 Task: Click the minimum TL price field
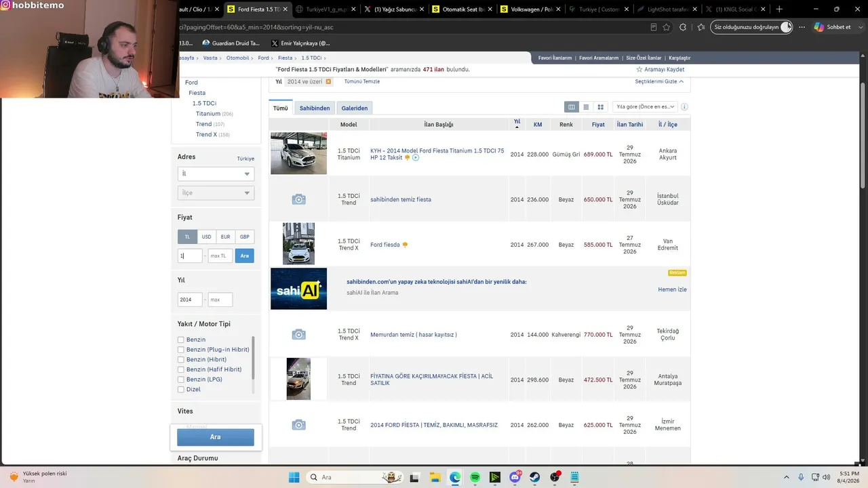(190, 256)
